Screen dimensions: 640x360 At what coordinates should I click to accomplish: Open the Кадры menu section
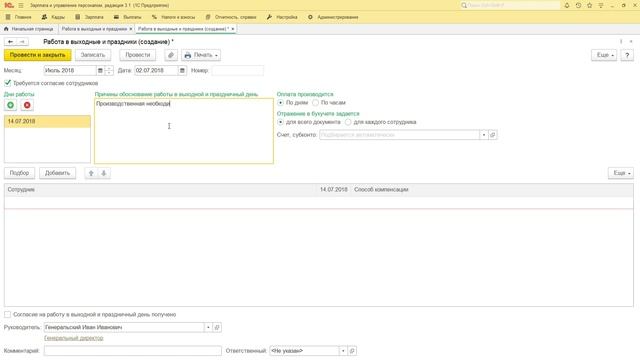pyautogui.click(x=53, y=17)
